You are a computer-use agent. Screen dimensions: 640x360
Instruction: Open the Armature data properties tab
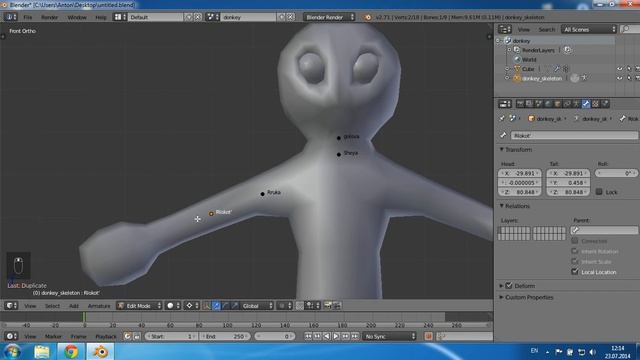(576, 104)
